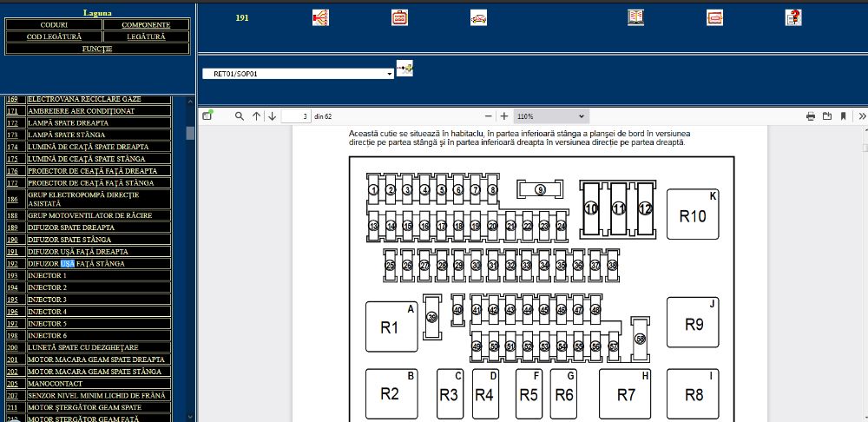This screenshot has width=868, height=422.
Task: Select GRUP MOTOVENTILATOR DE RĂCIRE
Action: tap(99, 215)
